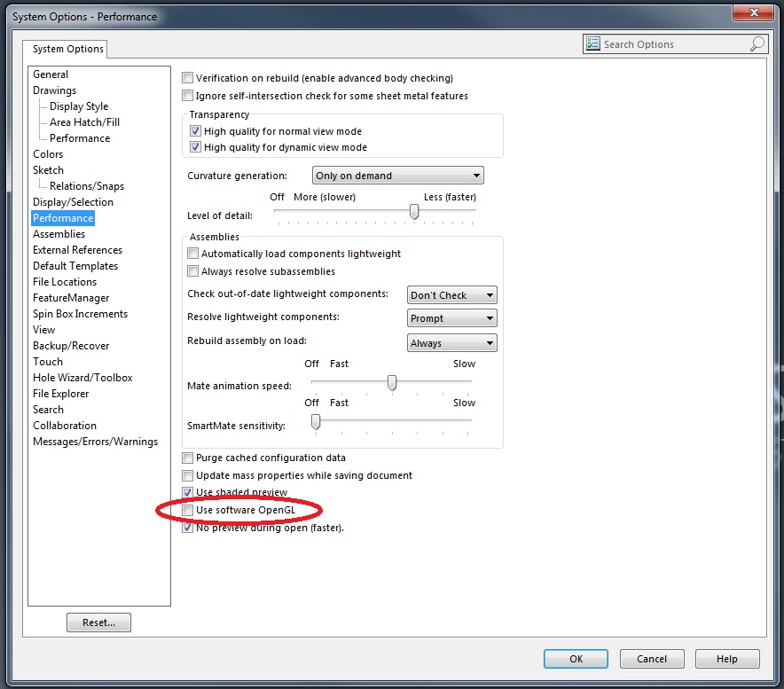Select Spin Box Increments option
The height and width of the screenshot is (689, 784).
point(80,314)
